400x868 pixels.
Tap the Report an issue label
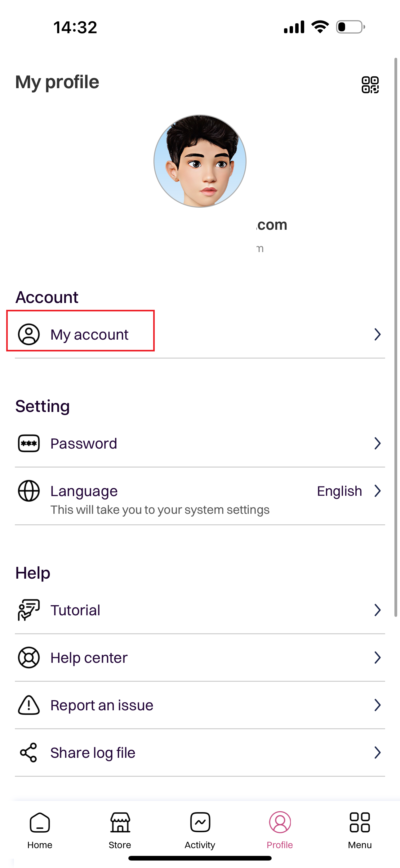[102, 705]
